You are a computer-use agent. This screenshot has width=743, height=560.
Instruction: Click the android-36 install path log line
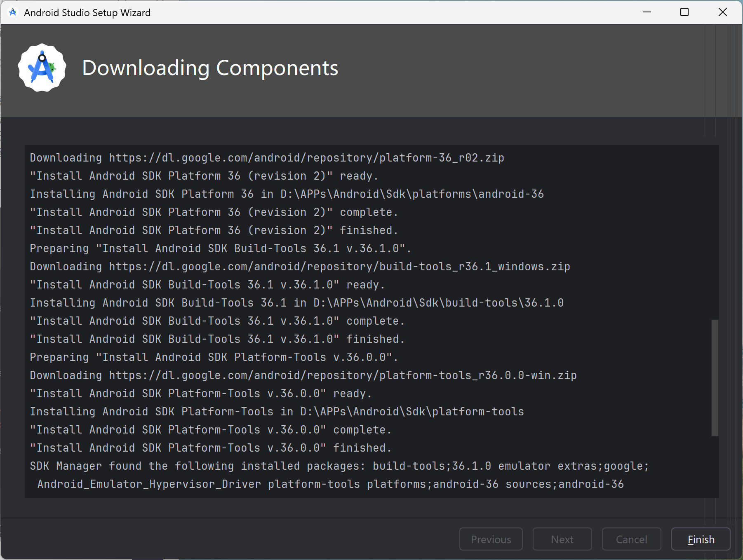pos(287,194)
